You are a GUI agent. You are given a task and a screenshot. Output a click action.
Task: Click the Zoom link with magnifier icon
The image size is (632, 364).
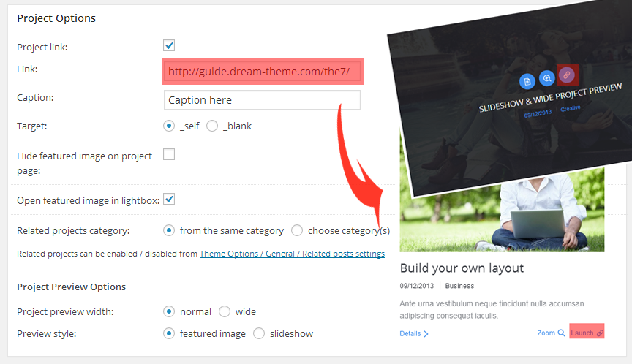click(551, 333)
